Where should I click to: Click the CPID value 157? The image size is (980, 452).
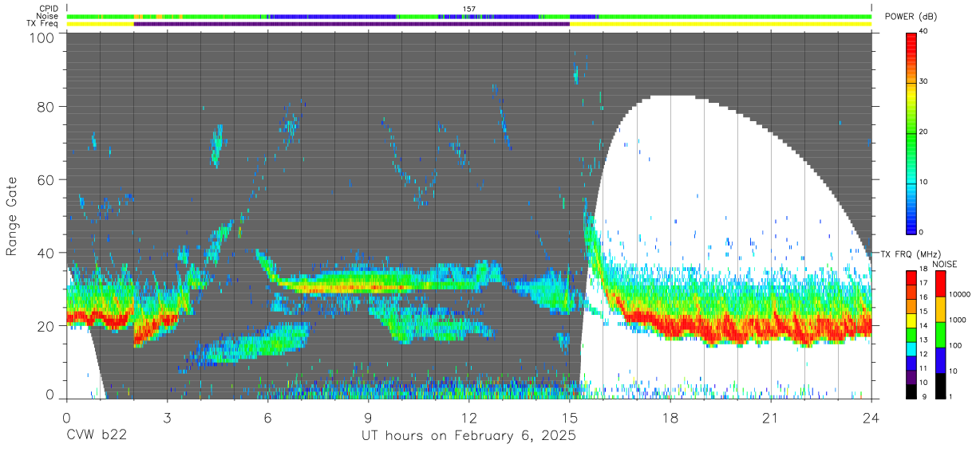tap(469, 9)
